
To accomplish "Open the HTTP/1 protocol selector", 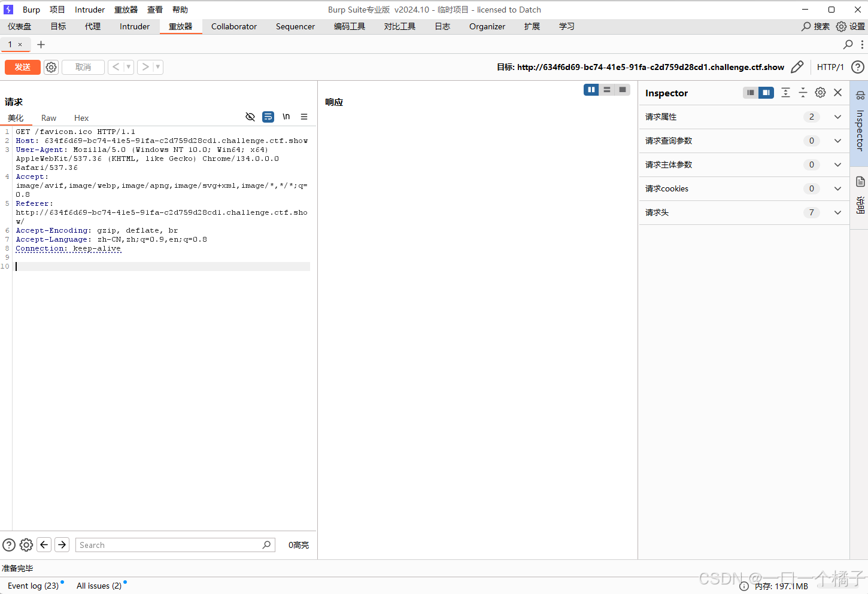I will 830,67.
